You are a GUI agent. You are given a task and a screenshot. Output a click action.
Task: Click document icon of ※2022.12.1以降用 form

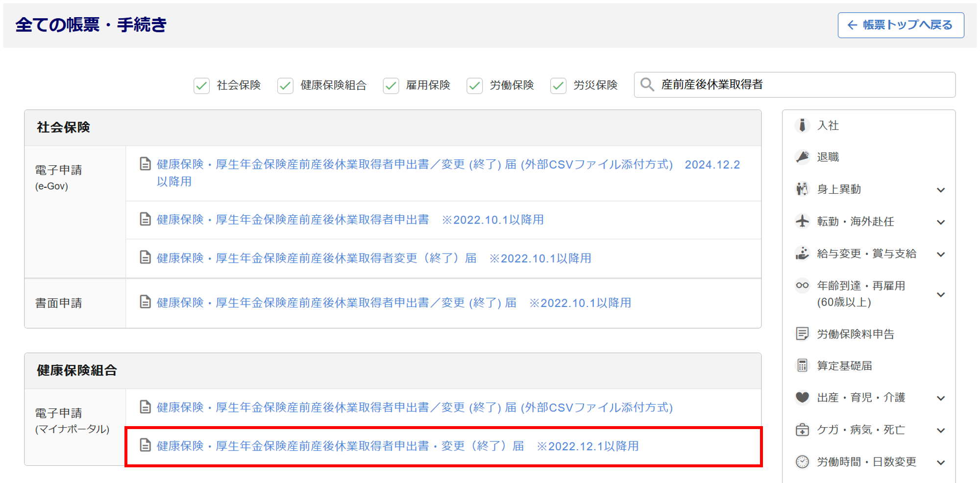[x=145, y=445]
